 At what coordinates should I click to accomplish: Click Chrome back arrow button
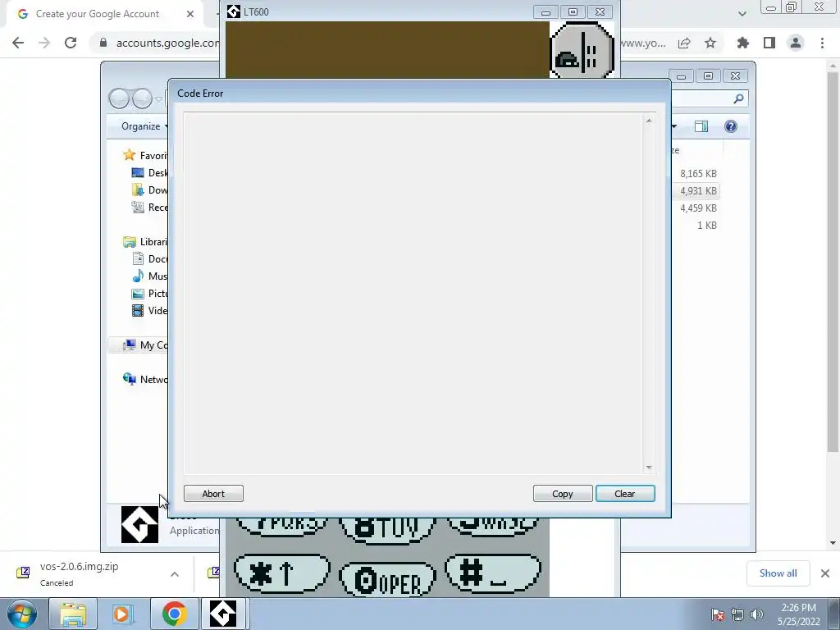pos(18,43)
